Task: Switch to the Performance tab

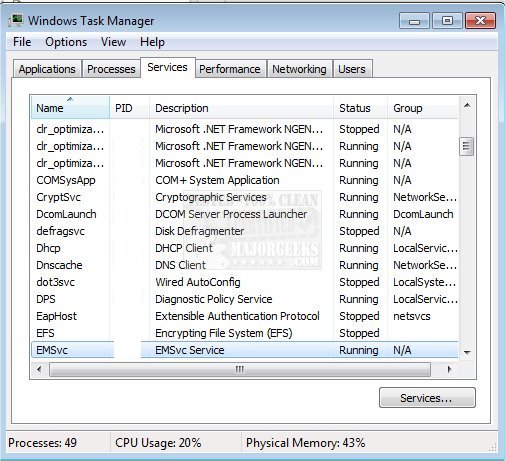Action: (x=230, y=69)
